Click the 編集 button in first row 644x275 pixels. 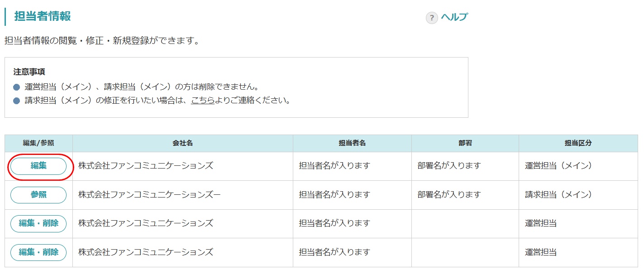(38, 166)
